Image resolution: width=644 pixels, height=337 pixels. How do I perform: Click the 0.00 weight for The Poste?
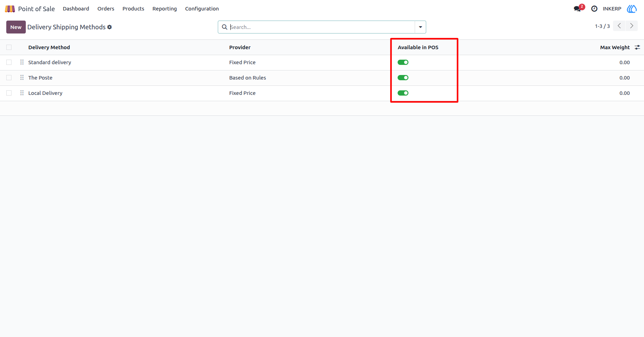point(624,78)
